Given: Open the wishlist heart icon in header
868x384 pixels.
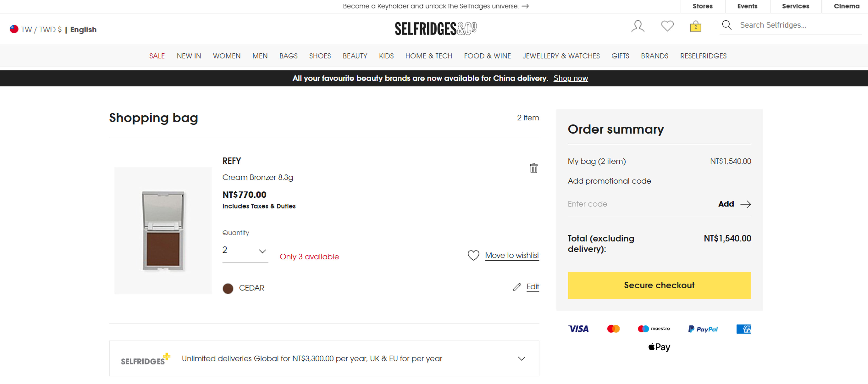Looking at the screenshot, I should pos(667,26).
